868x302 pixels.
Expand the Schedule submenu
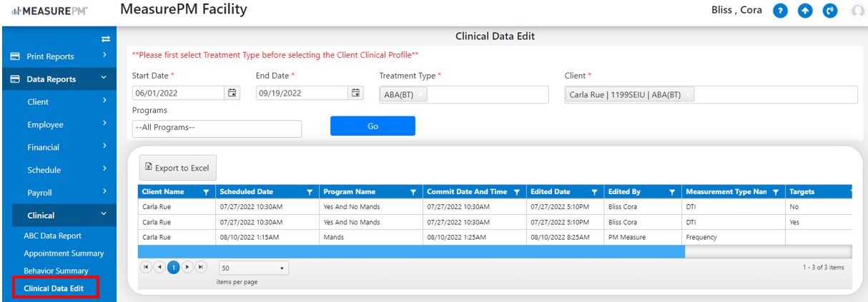[64, 170]
